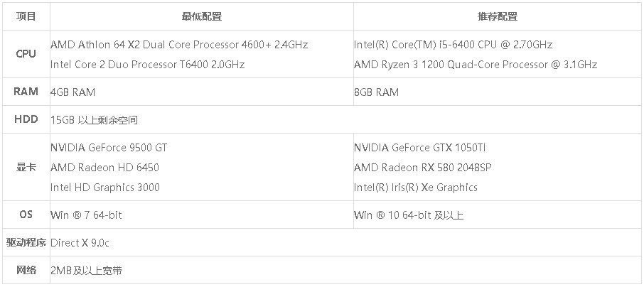Click the CPU row label
Screen dimensions: 644x287
point(26,55)
